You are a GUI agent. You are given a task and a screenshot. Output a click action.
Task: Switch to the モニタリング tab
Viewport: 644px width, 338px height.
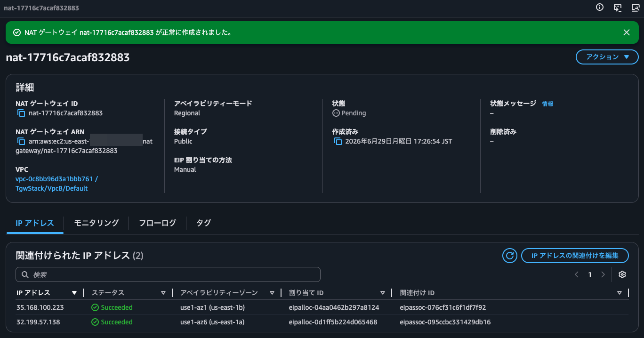(97, 223)
